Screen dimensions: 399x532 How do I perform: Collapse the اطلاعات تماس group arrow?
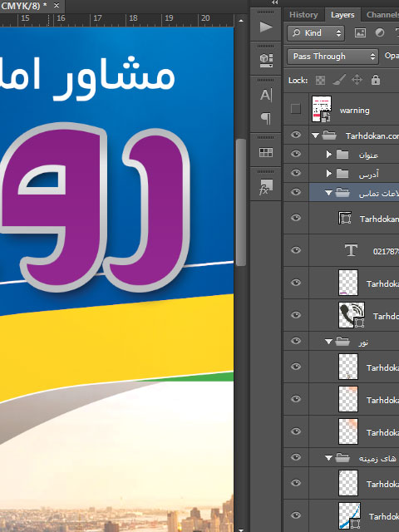328,193
